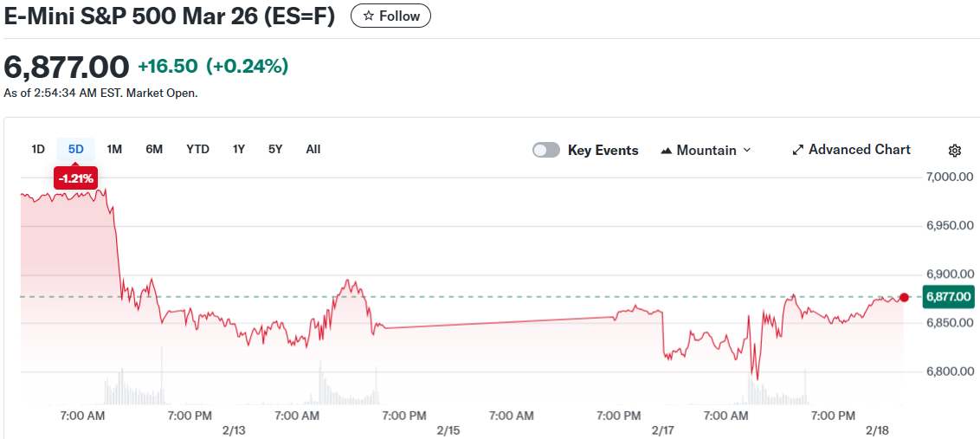The width and height of the screenshot is (980, 439).
Task: Click the -1.21% change badge
Action: click(x=75, y=178)
